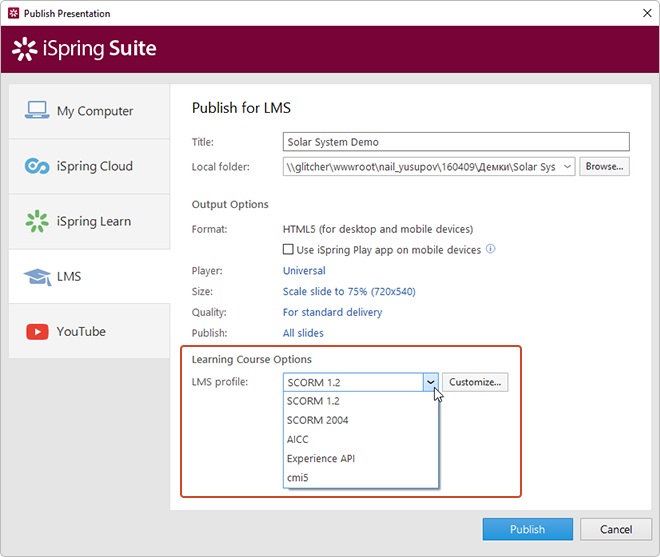The image size is (660, 557).
Task: Open the Customize... profile settings
Action: [x=475, y=382]
